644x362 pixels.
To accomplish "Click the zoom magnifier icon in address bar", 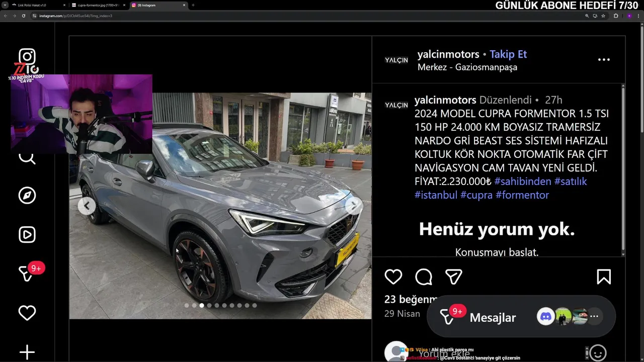I will click(587, 16).
